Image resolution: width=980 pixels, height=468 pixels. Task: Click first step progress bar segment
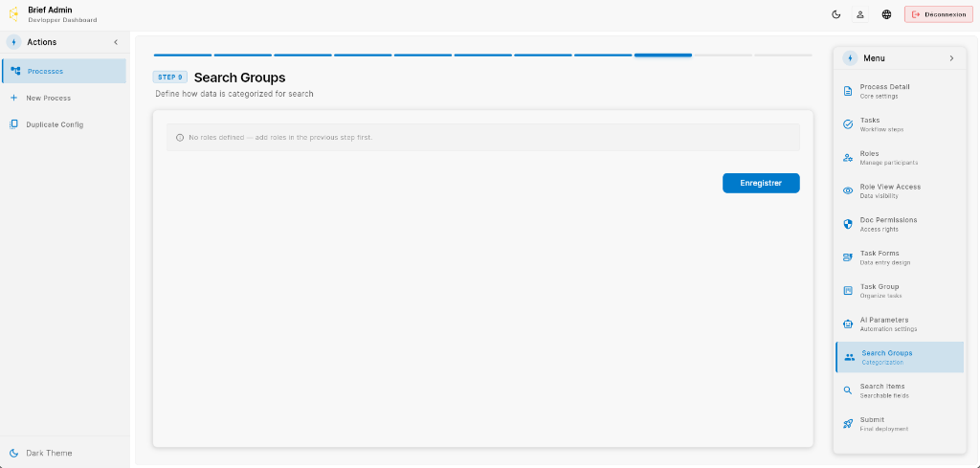(183, 55)
